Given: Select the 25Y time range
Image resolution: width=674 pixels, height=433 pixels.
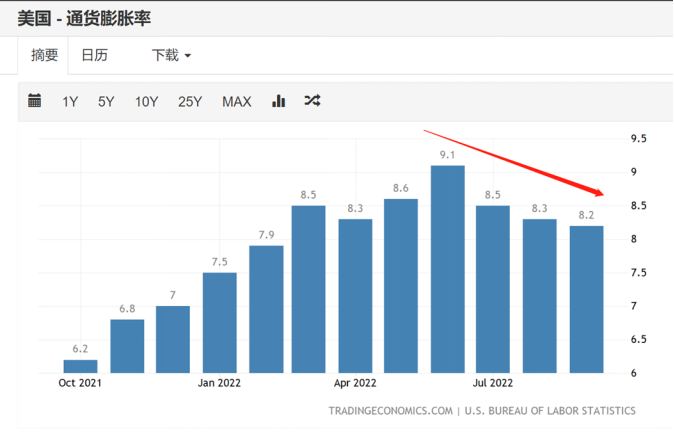Looking at the screenshot, I should 190,101.
